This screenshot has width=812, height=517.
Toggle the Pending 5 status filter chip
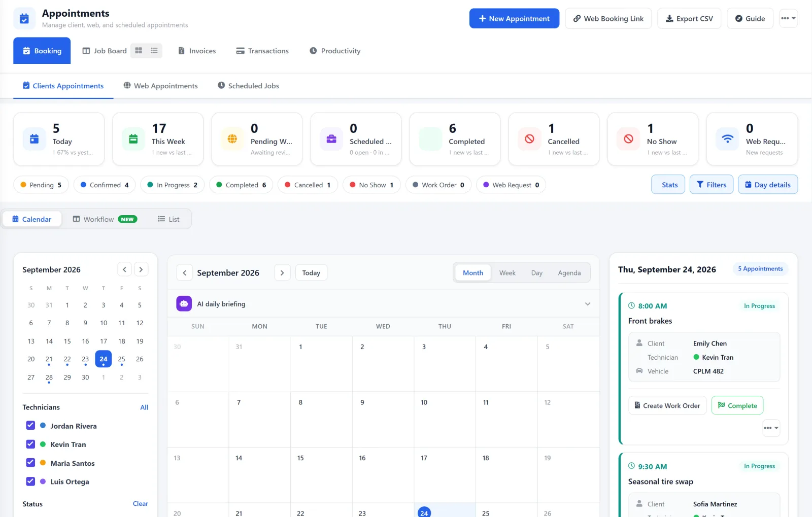tap(41, 185)
